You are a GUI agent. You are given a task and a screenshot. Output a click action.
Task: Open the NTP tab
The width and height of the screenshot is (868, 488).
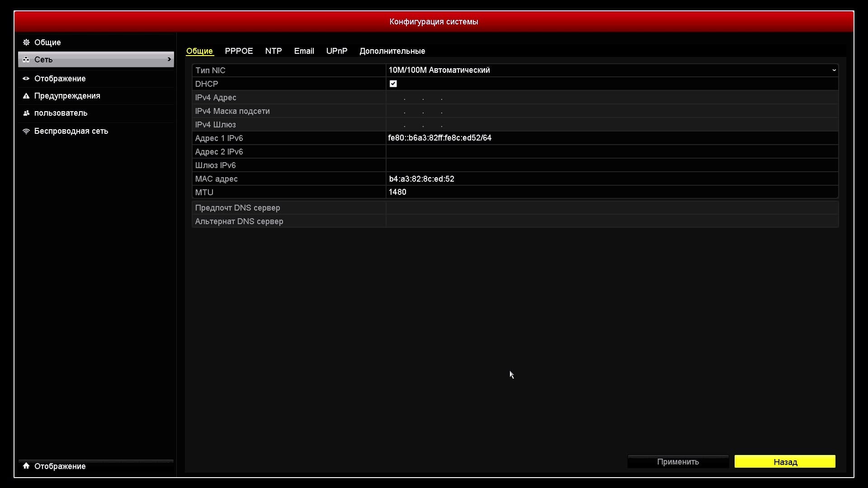[x=273, y=51]
